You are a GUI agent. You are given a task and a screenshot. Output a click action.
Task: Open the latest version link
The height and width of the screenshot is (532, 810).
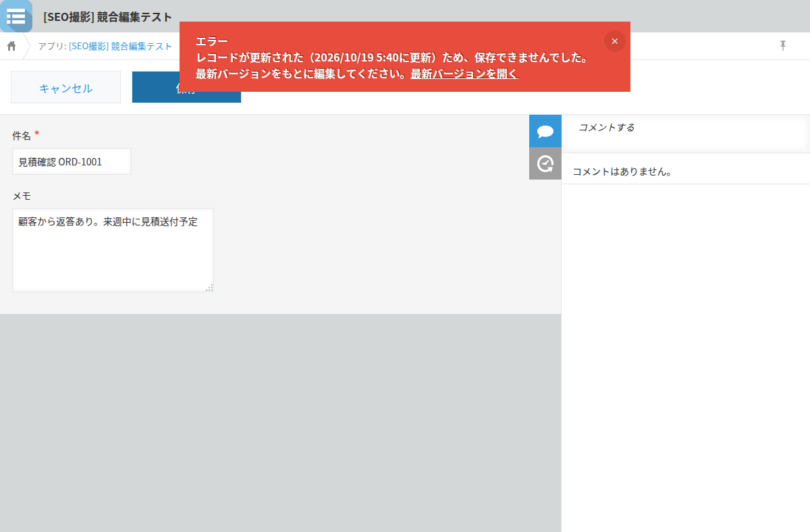(x=464, y=74)
